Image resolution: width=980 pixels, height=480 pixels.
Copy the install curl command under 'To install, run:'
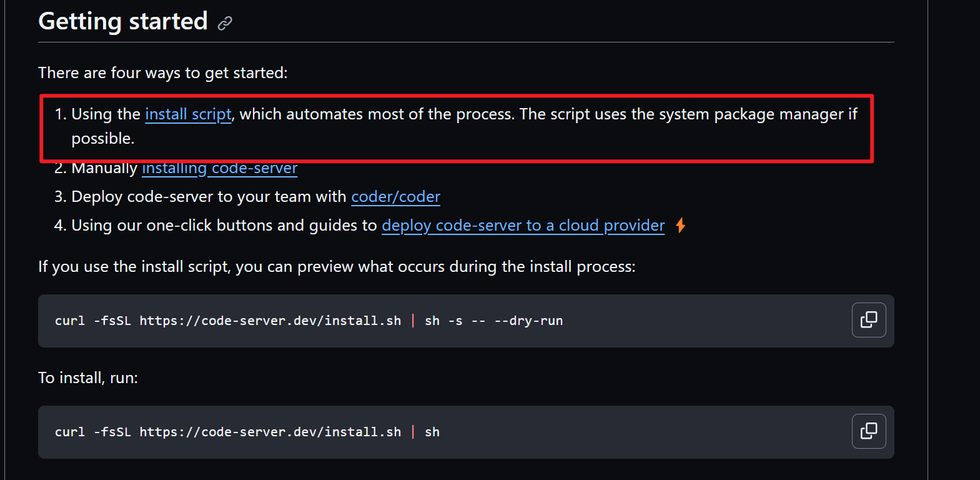tap(868, 431)
